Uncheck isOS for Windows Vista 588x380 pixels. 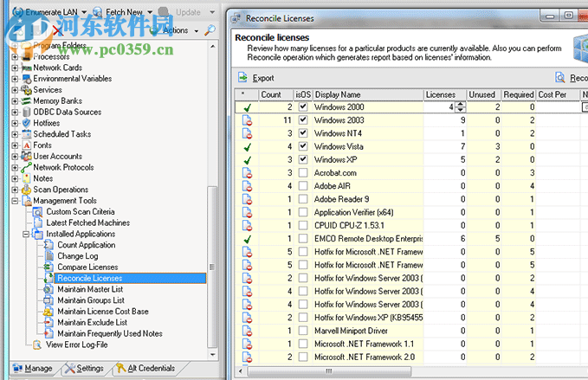[303, 146]
